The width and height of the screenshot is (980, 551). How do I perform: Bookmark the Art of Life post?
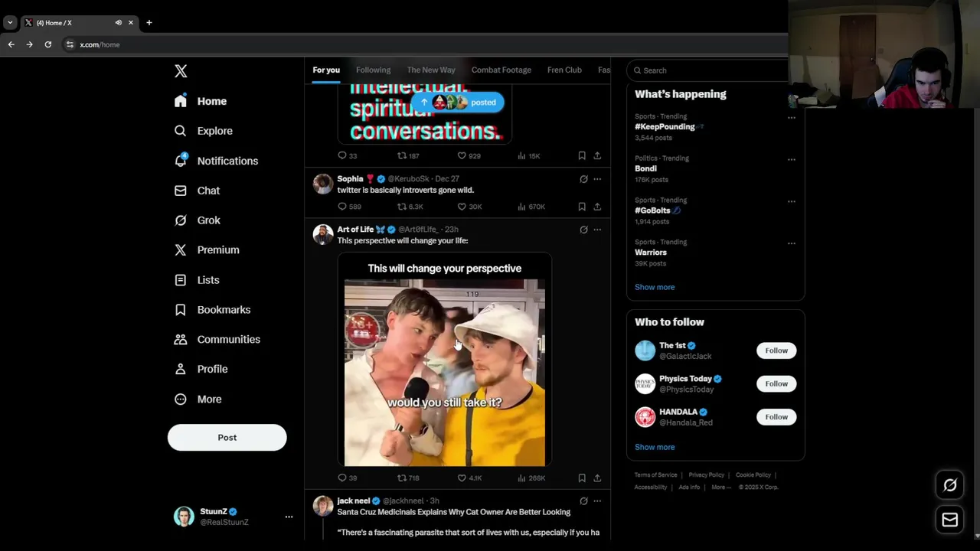click(582, 478)
